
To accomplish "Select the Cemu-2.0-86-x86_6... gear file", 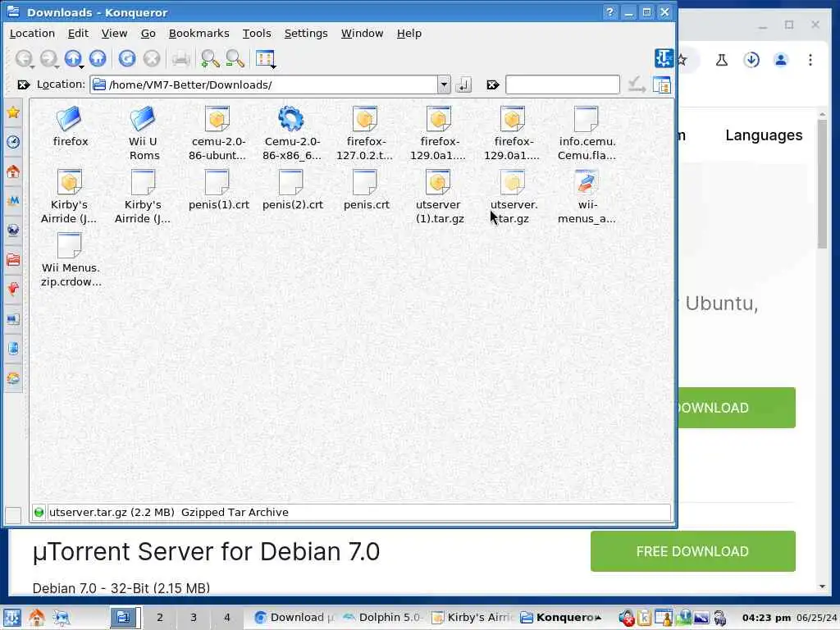I will pos(292,134).
